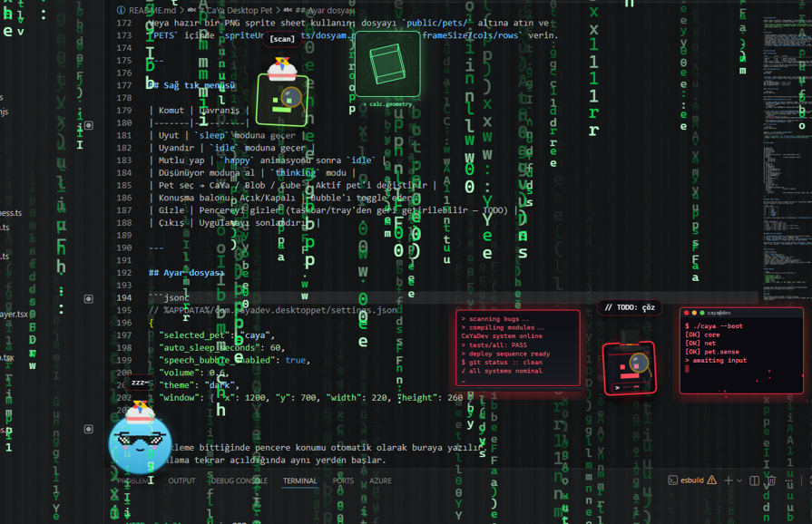This screenshot has height=524, width=812.
Task: Click the ```jsonc code fence line
Action: click(x=170, y=297)
